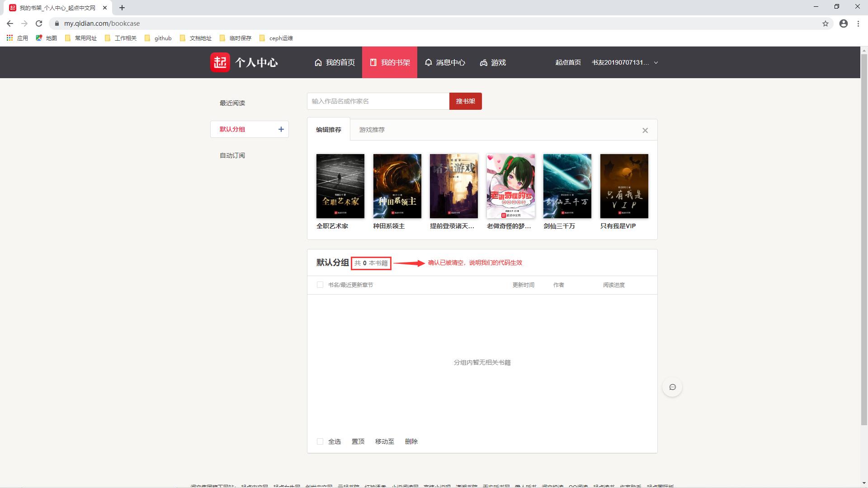The image size is (868, 488).
Task: Tick the 全选 checkbox at list bottom
Action: point(320,441)
